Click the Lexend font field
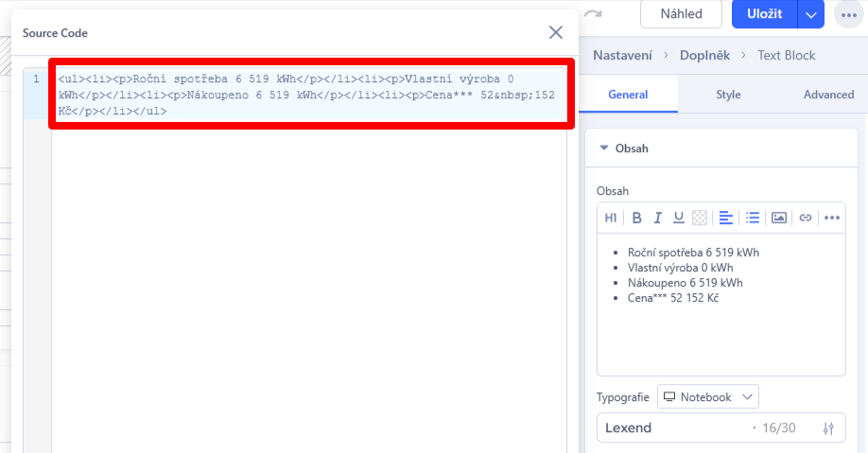Viewport: 868px width, 453px height. pyautogui.click(x=720, y=427)
